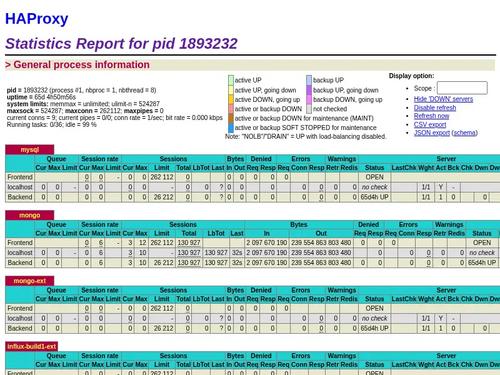Select the influx-build1-ext proxy title

pos(32,346)
